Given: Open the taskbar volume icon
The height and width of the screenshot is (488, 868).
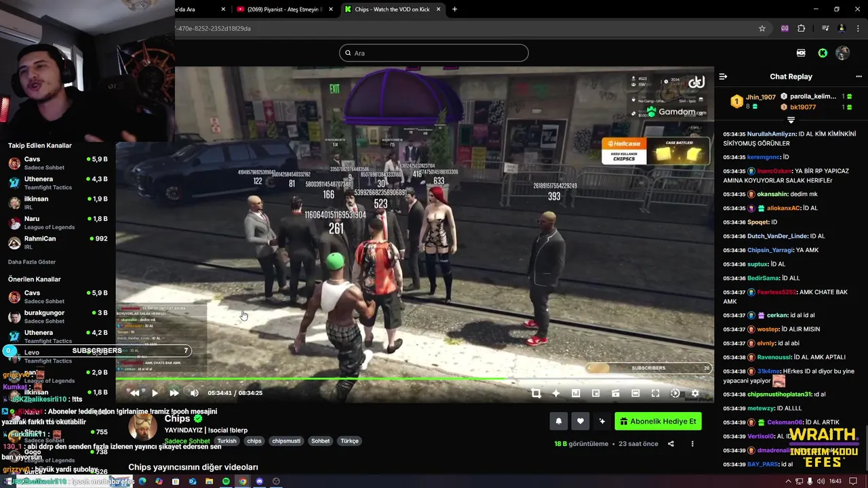Looking at the screenshot, I should pos(821,481).
